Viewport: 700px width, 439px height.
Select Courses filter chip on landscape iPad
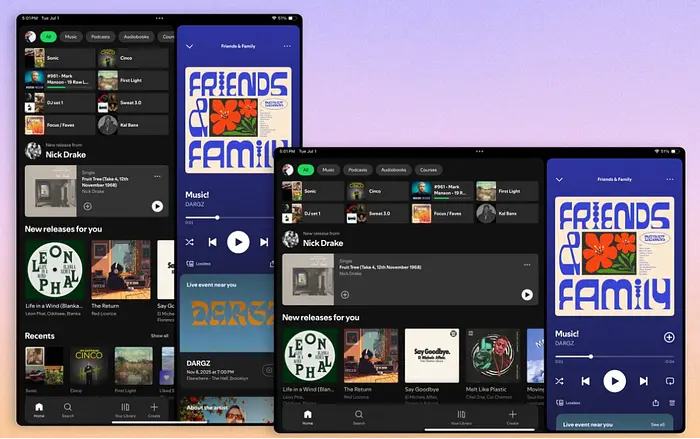428,170
